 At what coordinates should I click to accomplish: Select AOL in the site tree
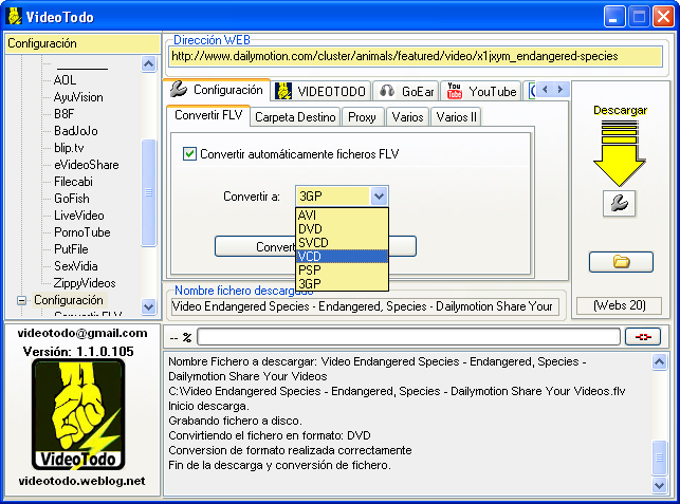pyautogui.click(x=65, y=80)
